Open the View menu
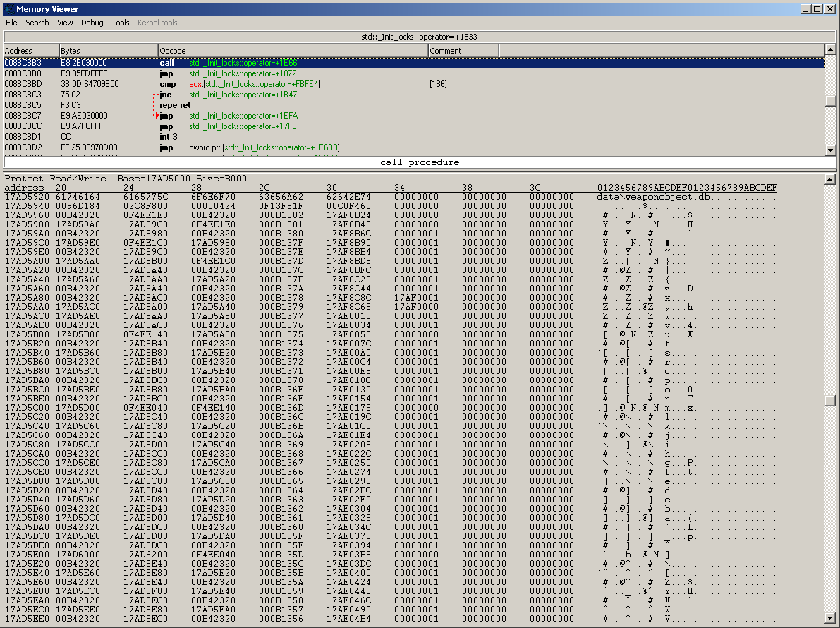This screenshot has width=840, height=628. tap(65, 23)
